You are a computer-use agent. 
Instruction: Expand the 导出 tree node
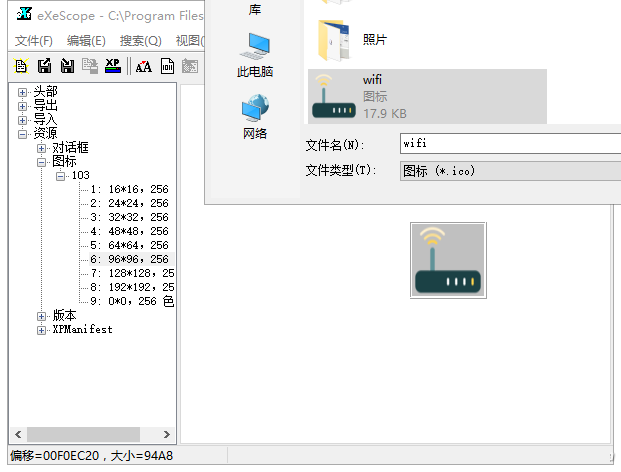(22, 106)
